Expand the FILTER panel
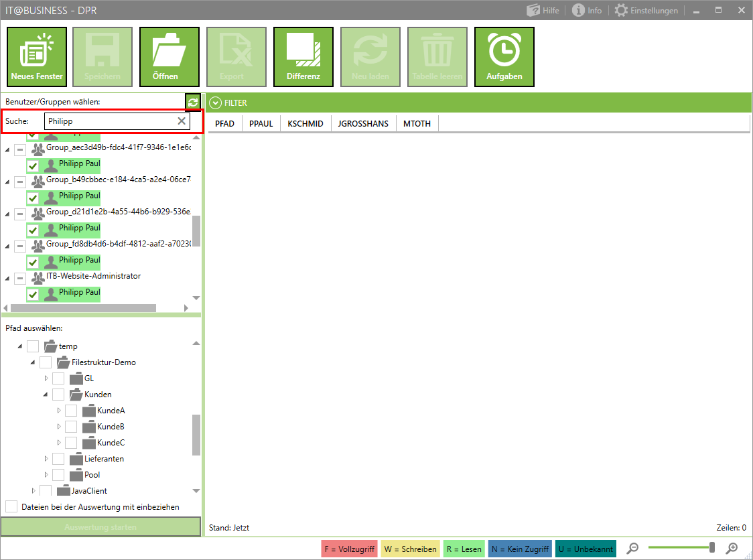The height and width of the screenshot is (560, 753). click(215, 103)
